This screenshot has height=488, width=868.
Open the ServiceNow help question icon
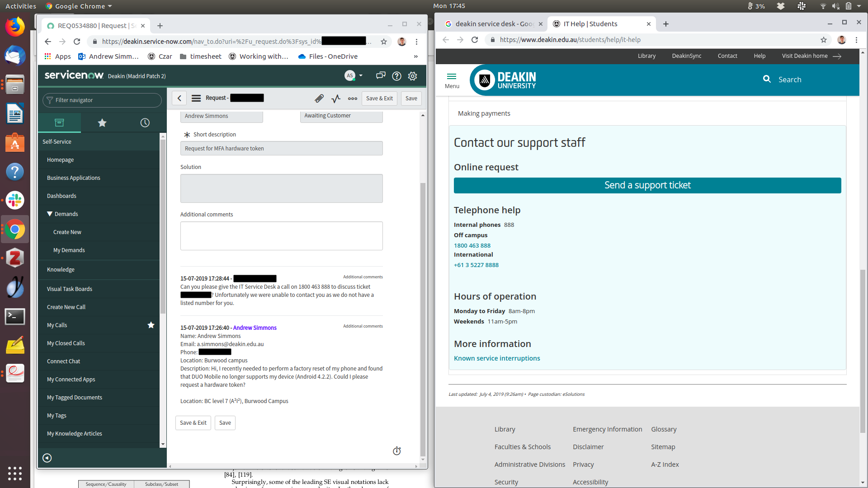coord(396,76)
